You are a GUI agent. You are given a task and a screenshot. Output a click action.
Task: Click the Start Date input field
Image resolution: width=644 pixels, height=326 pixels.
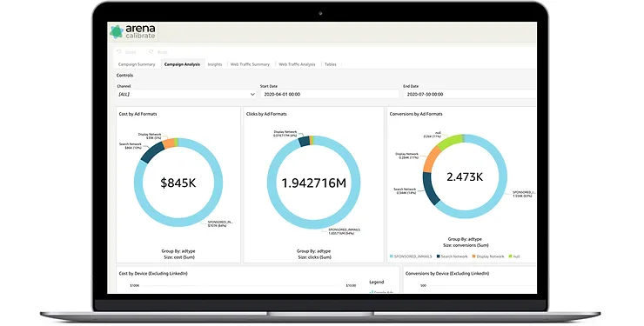[329, 94]
